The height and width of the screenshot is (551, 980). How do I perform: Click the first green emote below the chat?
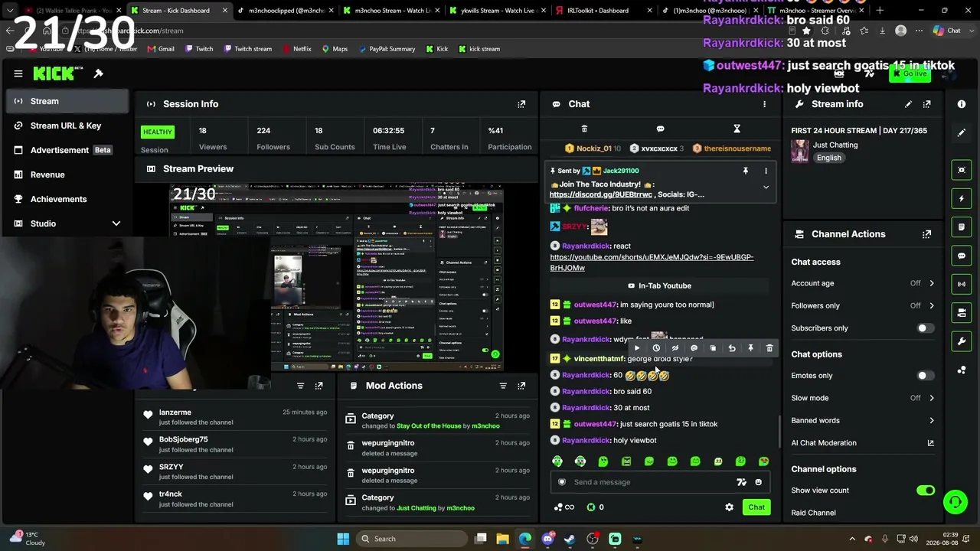(557, 461)
